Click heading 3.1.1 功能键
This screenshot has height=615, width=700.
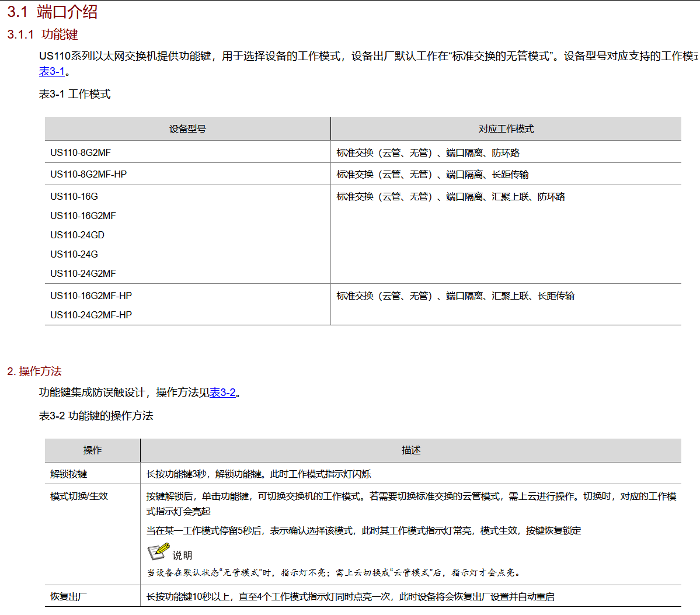[x=43, y=34]
